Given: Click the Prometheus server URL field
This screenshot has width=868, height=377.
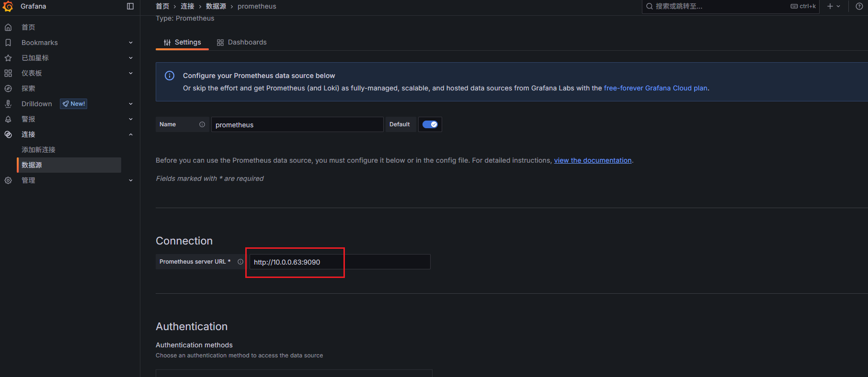Looking at the screenshot, I should pyautogui.click(x=339, y=262).
